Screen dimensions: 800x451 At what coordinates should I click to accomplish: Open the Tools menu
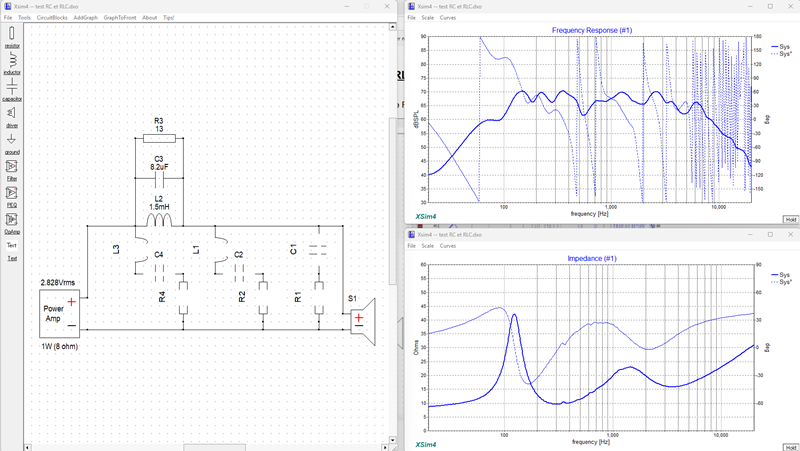[x=24, y=17]
